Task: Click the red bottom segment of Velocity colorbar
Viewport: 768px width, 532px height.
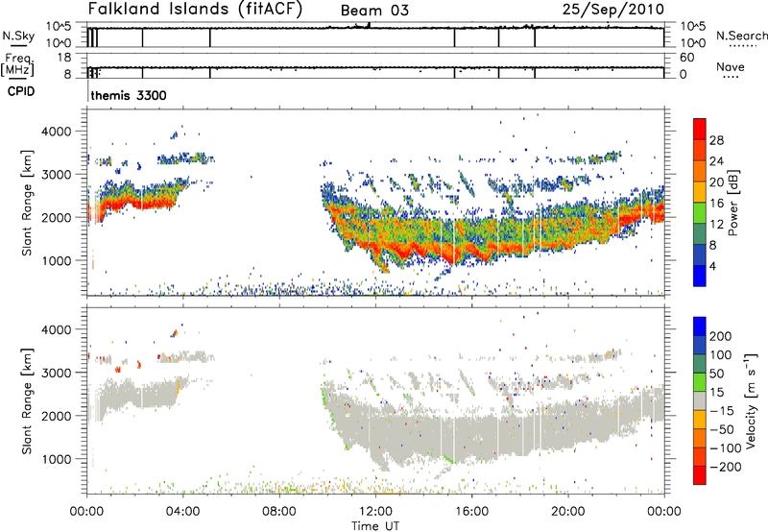Action: [x=700, y=475]
